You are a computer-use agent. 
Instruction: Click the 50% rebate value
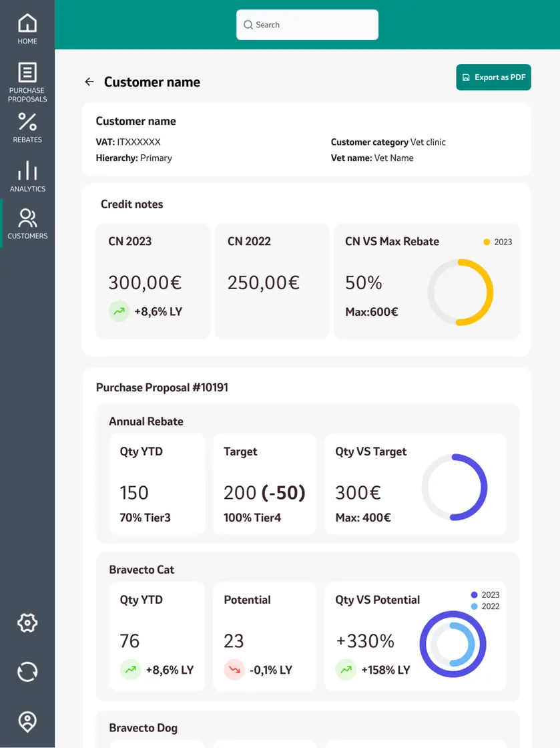click(364, 283)
